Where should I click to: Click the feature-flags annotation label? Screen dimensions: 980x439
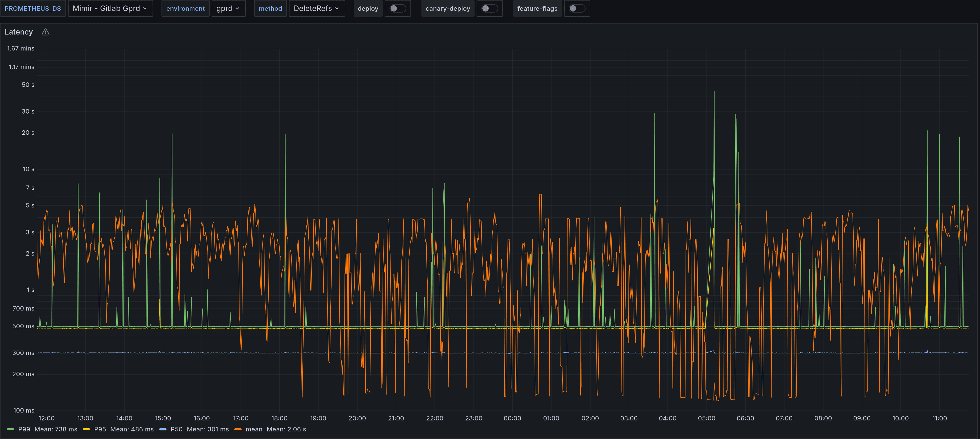point(537,8)
